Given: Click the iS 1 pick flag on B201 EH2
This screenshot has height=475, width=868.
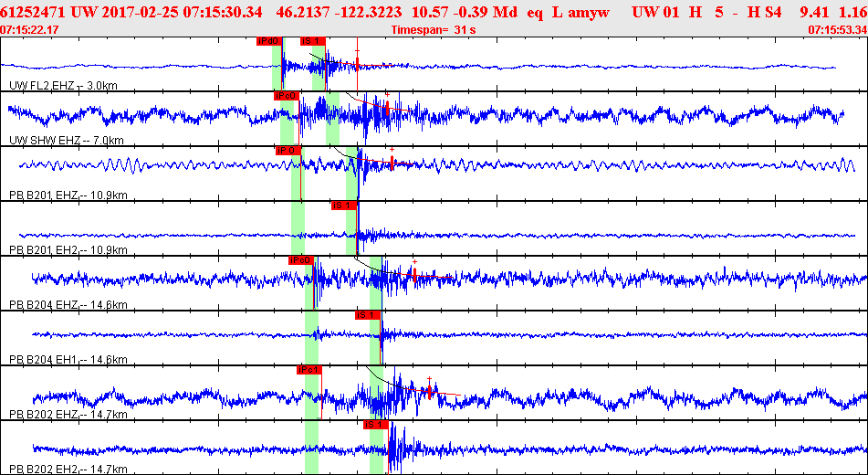Looking at the screenshot, I should click(344, 206).
